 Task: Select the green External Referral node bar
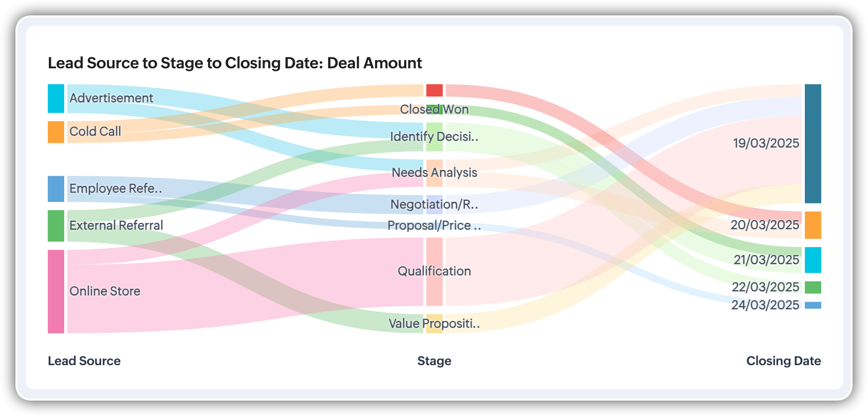point(56,225)
